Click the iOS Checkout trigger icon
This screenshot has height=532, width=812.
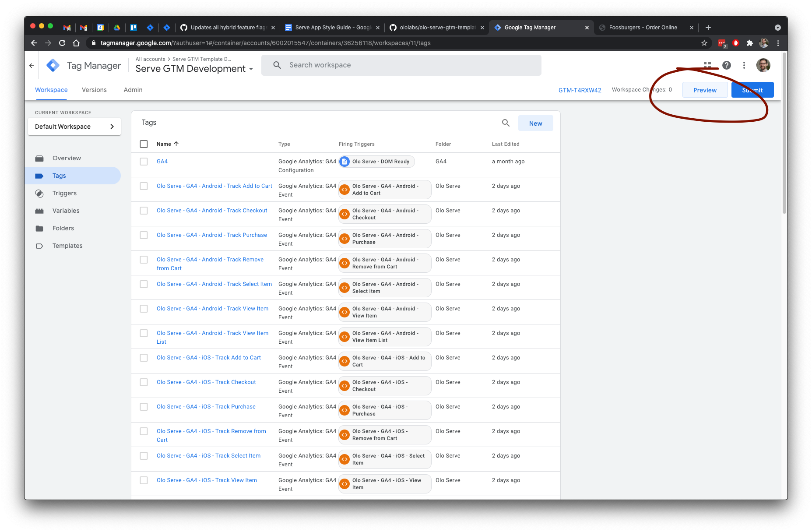344,386
